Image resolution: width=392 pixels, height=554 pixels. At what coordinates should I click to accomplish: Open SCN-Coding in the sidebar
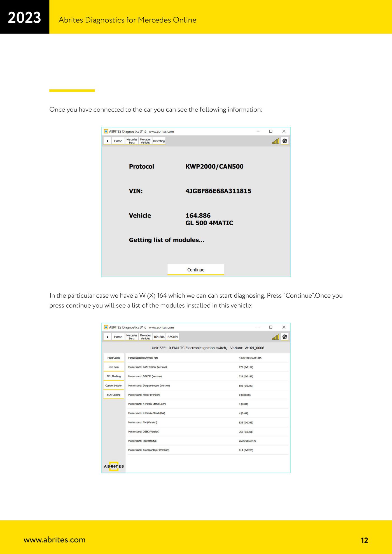point(114,395)
